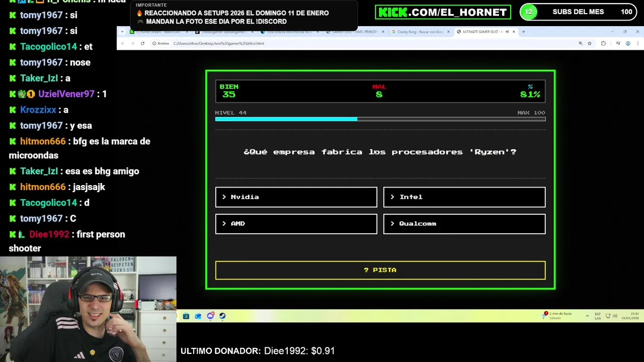Click the browser forward arrow
Screen dimensions: 644x362
coord(132,43)
